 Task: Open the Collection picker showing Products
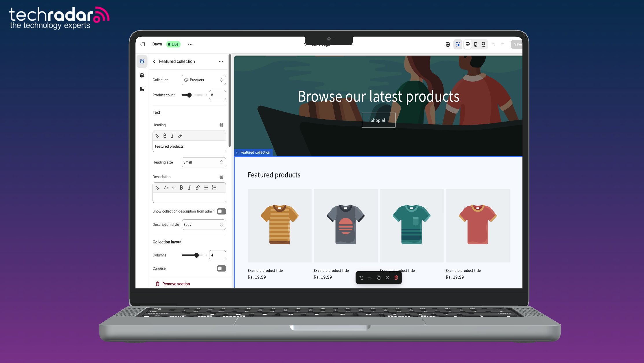click(204, 80)
